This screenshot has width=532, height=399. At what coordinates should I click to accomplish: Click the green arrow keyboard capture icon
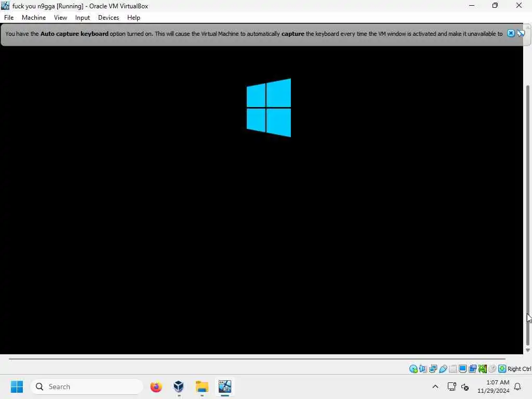point(502,369)
